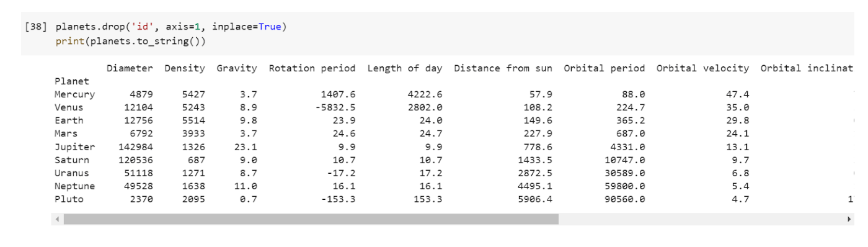Select the Mercury row label
Viewport: 868px width, 247px height.
pos(74,95)
